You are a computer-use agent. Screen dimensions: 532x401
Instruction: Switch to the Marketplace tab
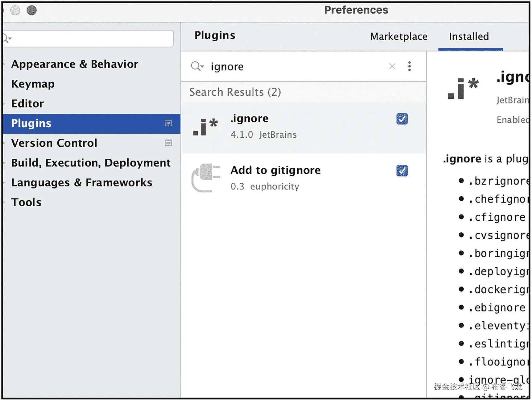point(398,37)
